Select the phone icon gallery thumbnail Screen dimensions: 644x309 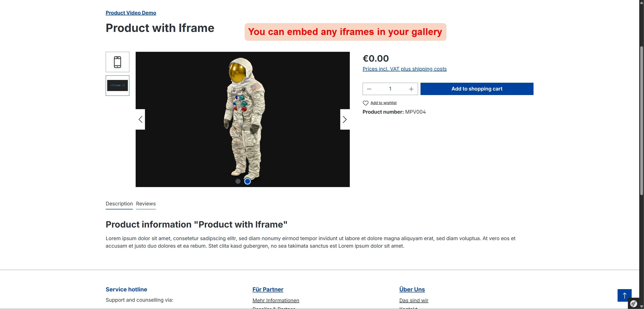coord(118,62)
